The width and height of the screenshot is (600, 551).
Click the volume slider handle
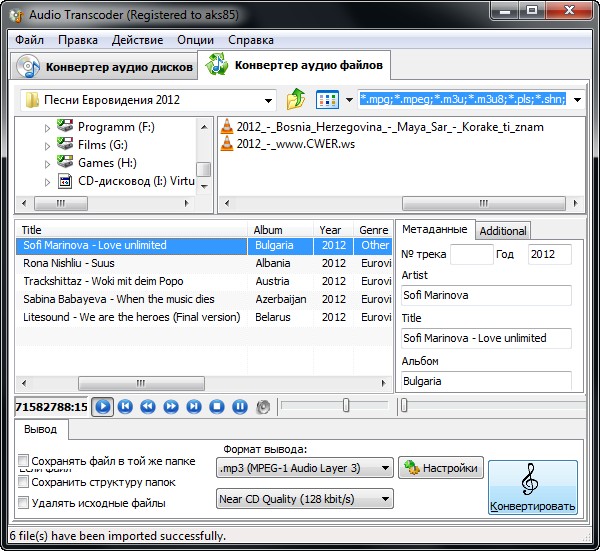point(346,405)
